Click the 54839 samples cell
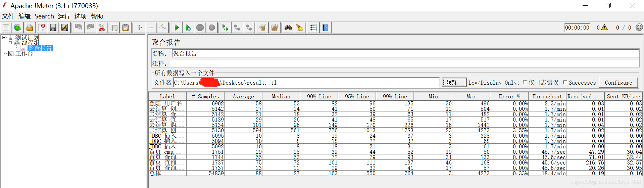The width and height of the screenshot is (644, 188). [205, 173]
